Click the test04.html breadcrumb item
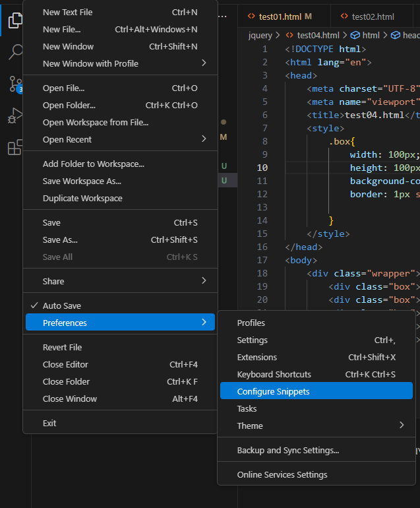Image resolution: width=420 pixels, height=508 pixels. (x=318, y=36)
